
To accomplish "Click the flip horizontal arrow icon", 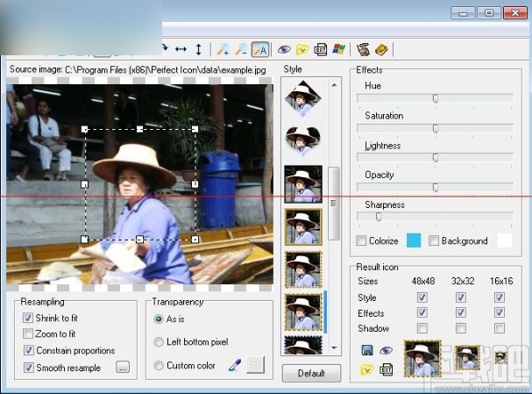I will click(x=181, y=50).
